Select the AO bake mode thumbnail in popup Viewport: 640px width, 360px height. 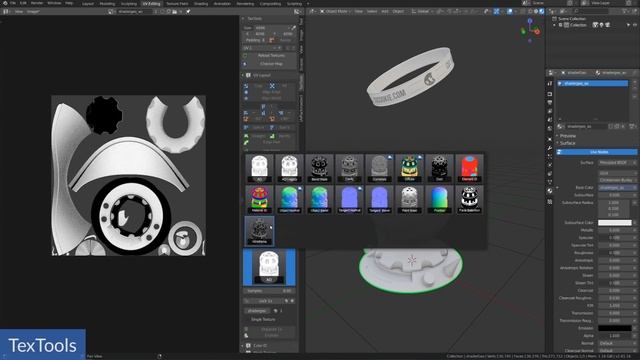pos(259,168)
